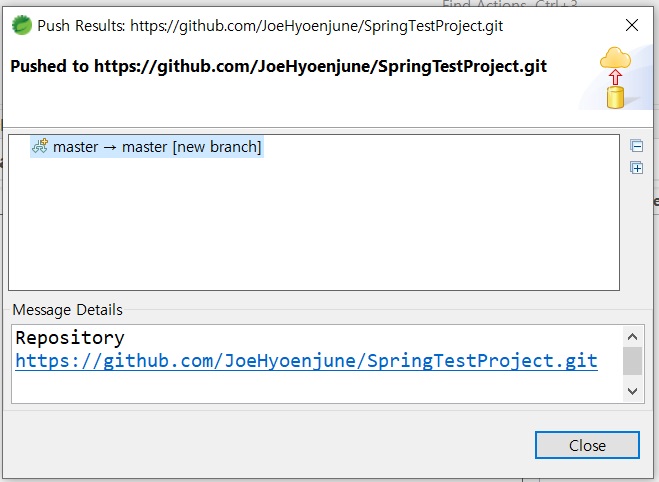This screenshot has height=482, width=659.
Task: Click the new branch icon beside master
Action: tap(40, 146)
